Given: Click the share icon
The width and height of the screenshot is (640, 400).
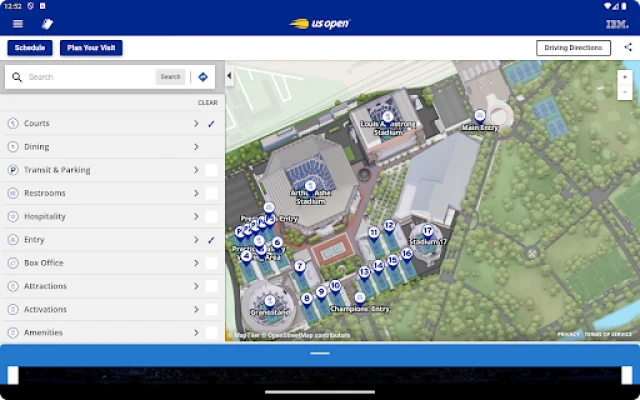Looking at the screenshot, I should pos(627,47).
